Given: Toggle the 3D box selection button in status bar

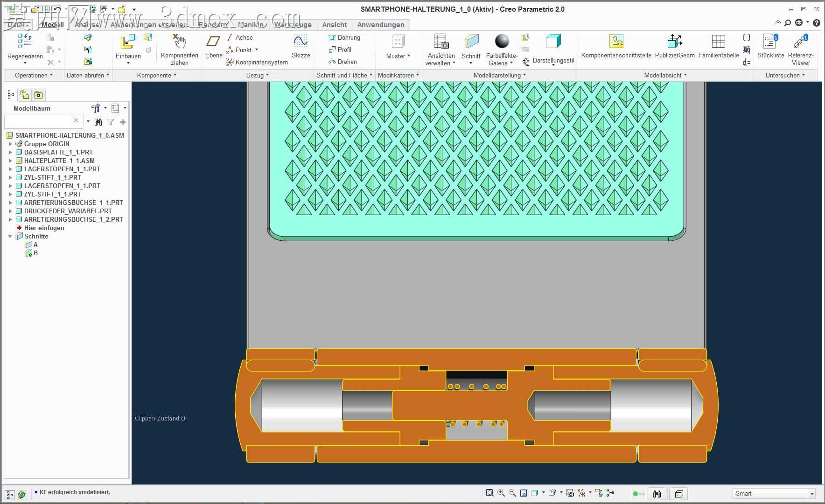Looking at the screenshot, I should coord(679,494).
